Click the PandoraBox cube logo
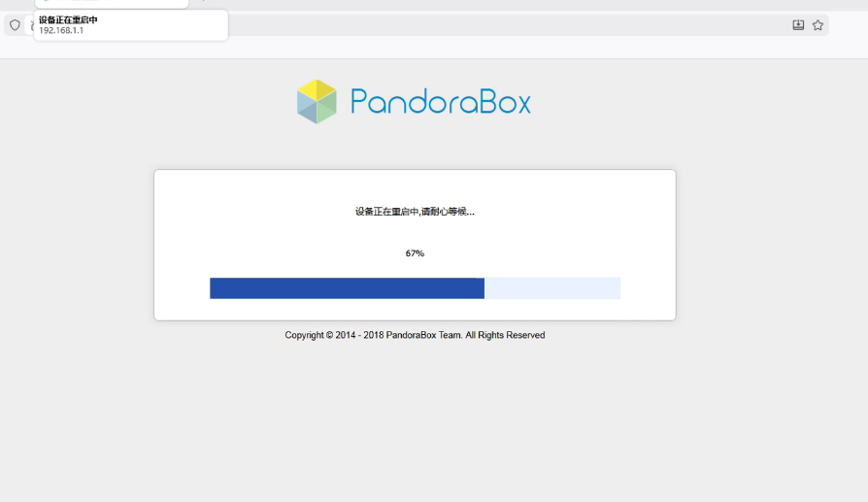 tap(317, 101)
